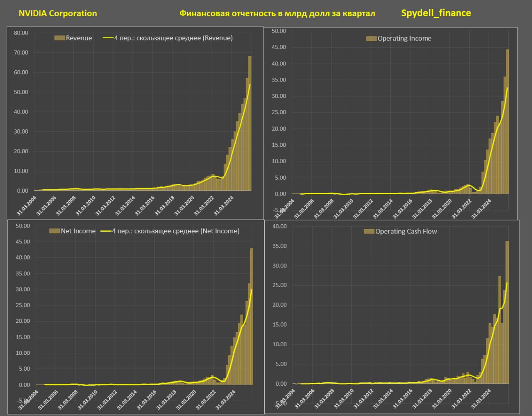Click the 40.00 axis label on Cash Flow chart

tap(279, 226)
